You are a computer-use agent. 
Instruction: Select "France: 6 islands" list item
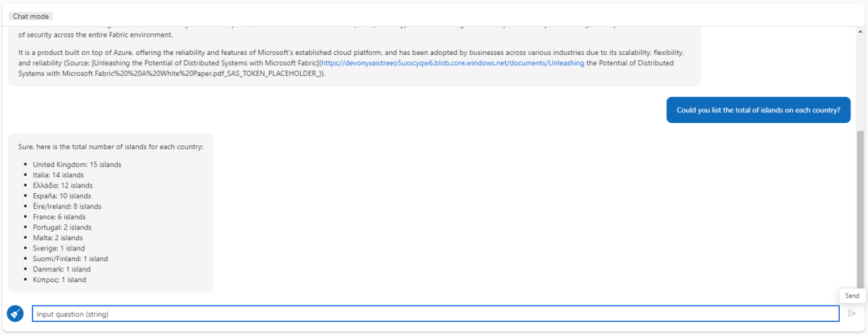tap(59, 217)
